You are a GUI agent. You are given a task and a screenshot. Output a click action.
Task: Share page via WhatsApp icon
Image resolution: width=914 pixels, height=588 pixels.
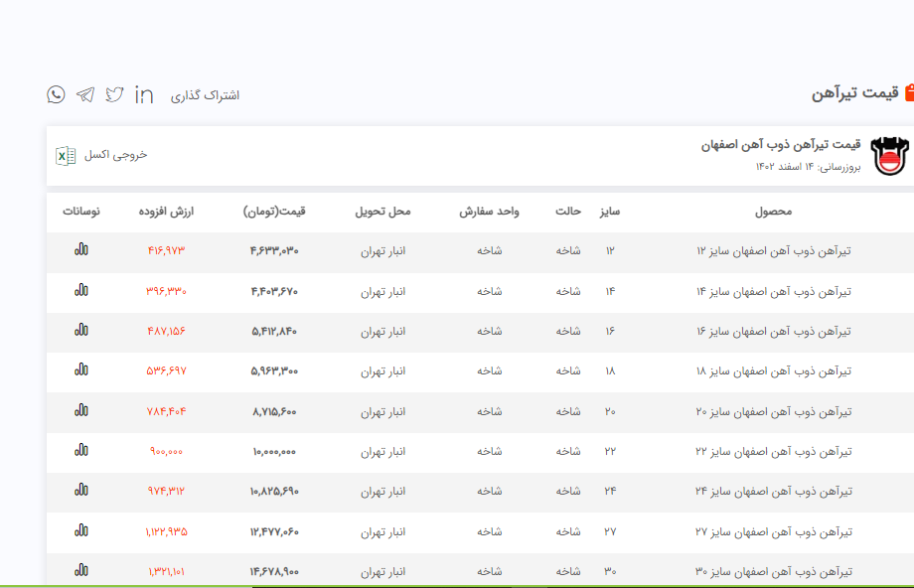pyautogui.click(x=56, y=94)
